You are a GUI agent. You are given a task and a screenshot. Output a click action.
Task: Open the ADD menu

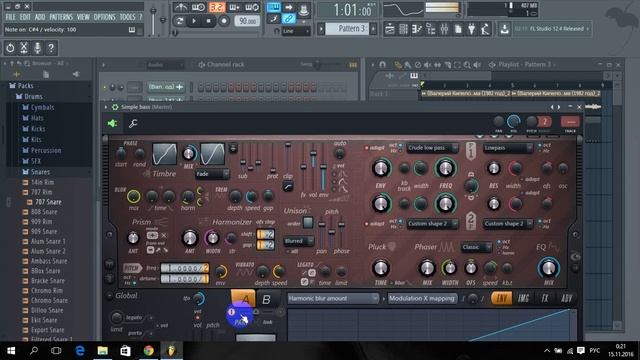point(40,17)
